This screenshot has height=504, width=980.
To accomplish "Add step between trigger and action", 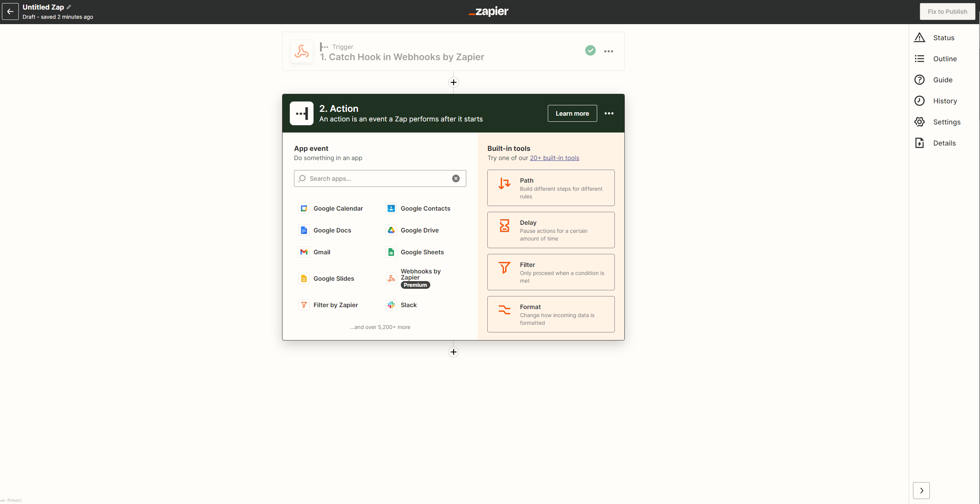I will tap(453, 82).
